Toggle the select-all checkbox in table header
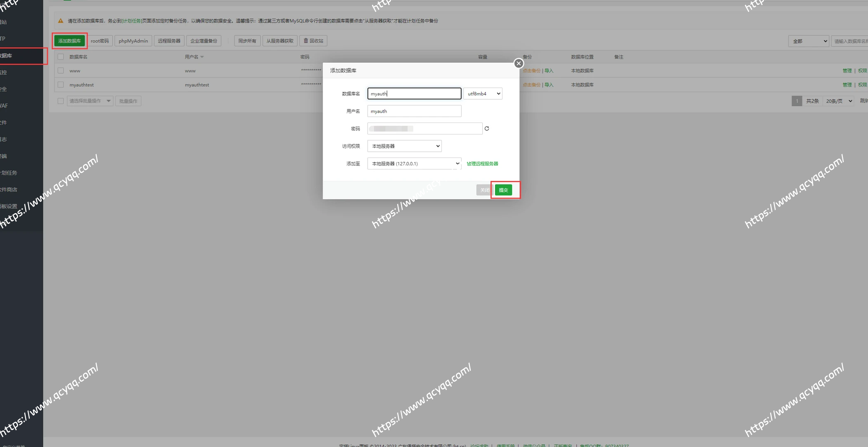Screen dimensions: 868x447 [x=61, y=57]
